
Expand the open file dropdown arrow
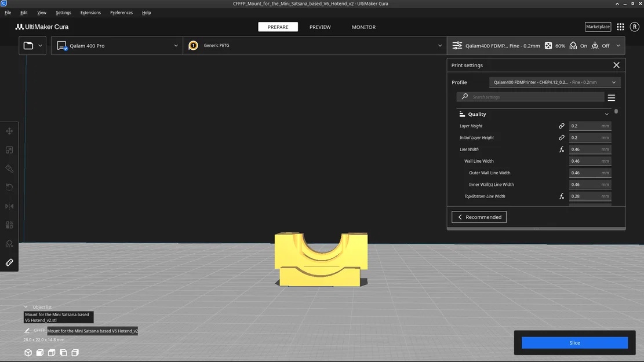(40, 46)
